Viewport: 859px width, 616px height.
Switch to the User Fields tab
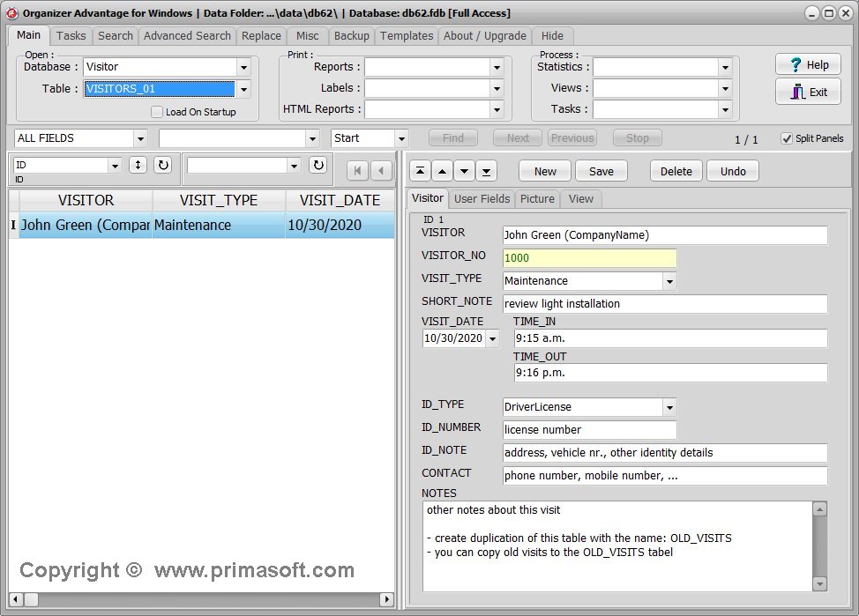(482, 199)
